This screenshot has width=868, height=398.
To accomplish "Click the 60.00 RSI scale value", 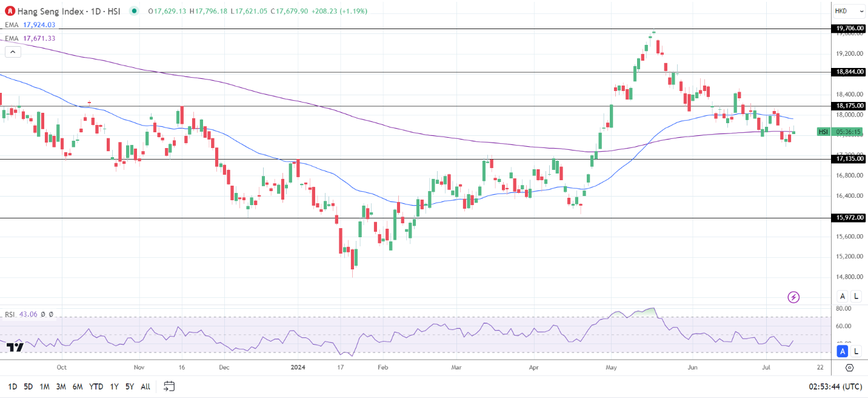I will 844,326.
